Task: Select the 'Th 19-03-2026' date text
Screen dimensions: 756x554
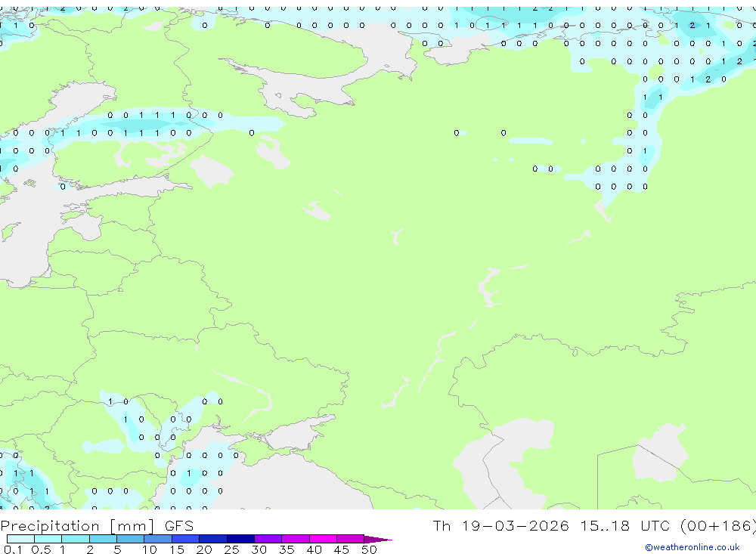Action: (x=500, y=525)
